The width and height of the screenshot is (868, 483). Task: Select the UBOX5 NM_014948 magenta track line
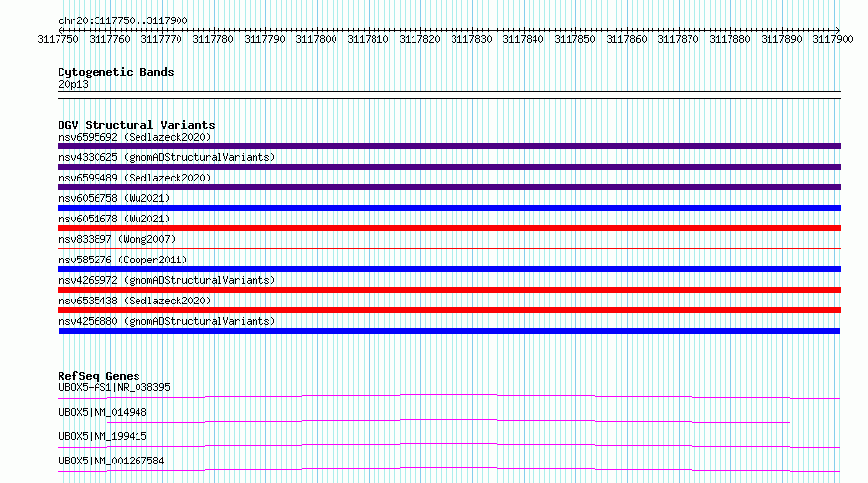click(449, 421)
